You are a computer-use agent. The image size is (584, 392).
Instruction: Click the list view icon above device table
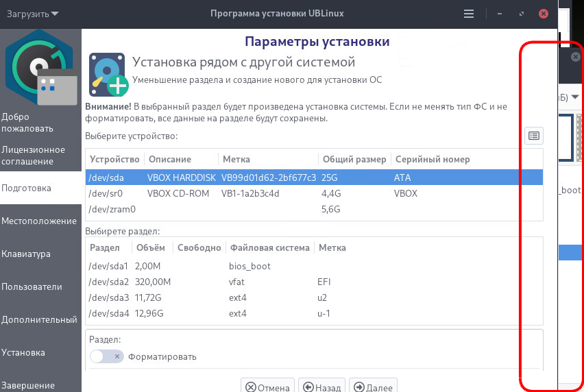click(x=534, y=136)
